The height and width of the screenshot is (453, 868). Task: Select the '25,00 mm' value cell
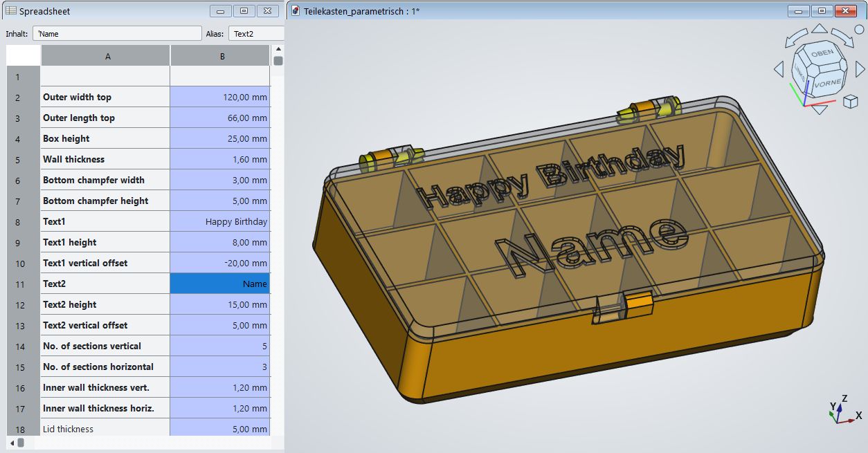tap(220, 138)
